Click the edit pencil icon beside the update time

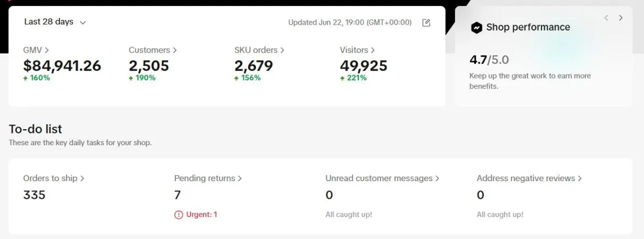coord(426,23)
